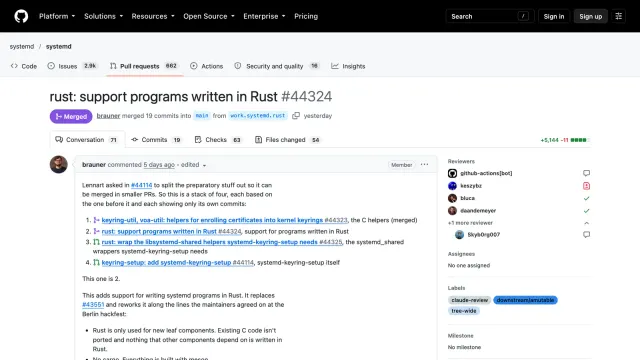640x360 pixels.
Task: Focus the Search field
Action: [490, 16]
